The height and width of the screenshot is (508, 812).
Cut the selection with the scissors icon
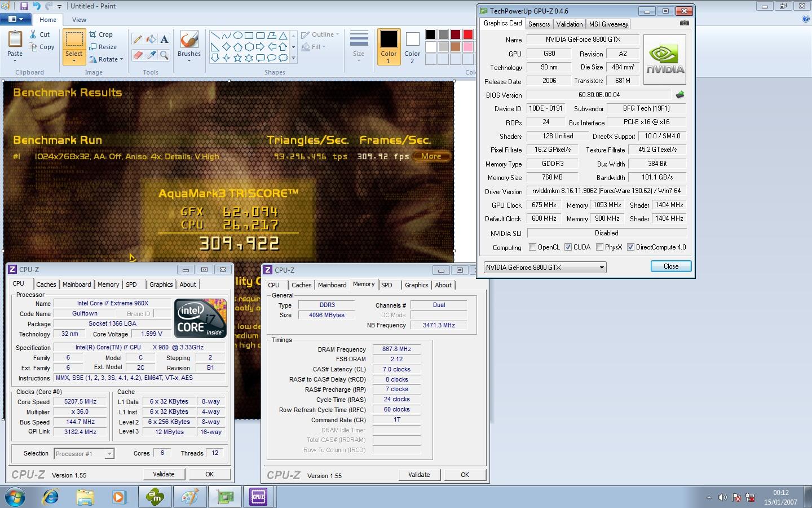pyautogui.click(x=41, y=34)
